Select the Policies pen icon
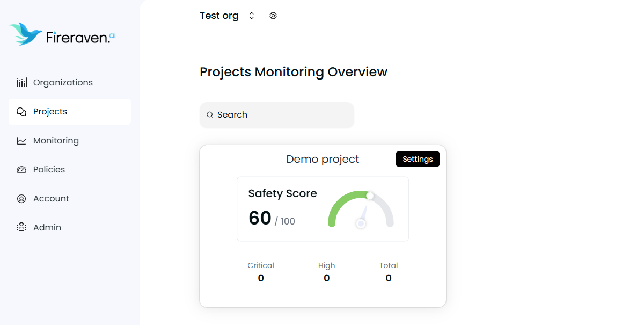 pyautogui.click(x=21, y=169)
